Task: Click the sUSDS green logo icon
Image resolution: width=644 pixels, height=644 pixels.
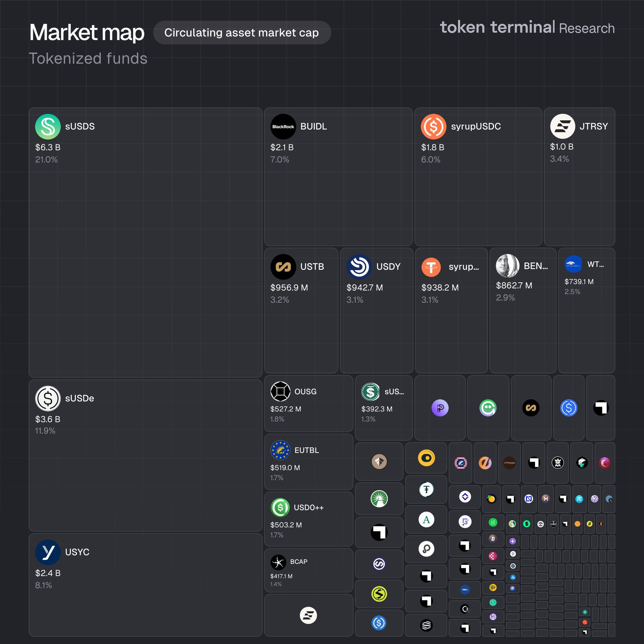Action: pyautogui.click(x=48, y=127)
